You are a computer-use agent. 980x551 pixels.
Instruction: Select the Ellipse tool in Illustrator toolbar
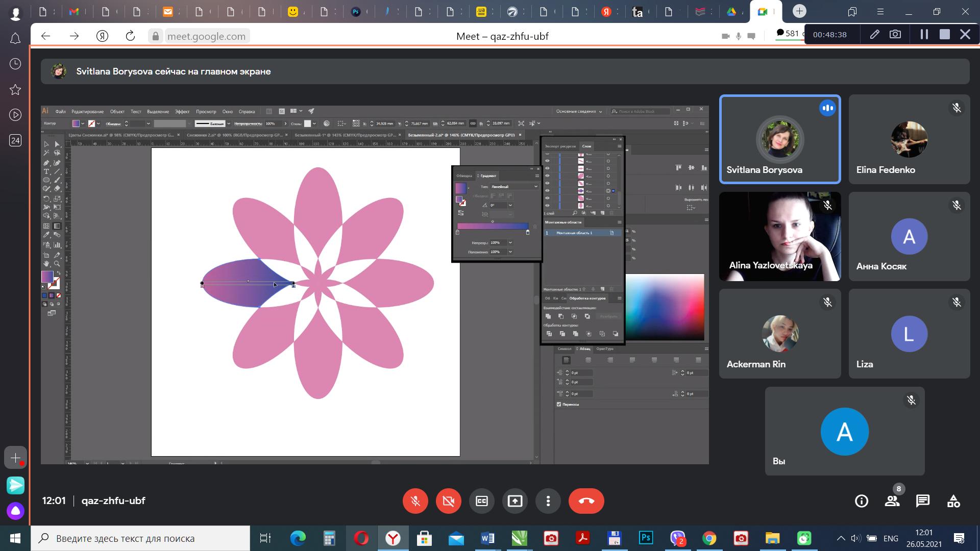click(46, 180)
